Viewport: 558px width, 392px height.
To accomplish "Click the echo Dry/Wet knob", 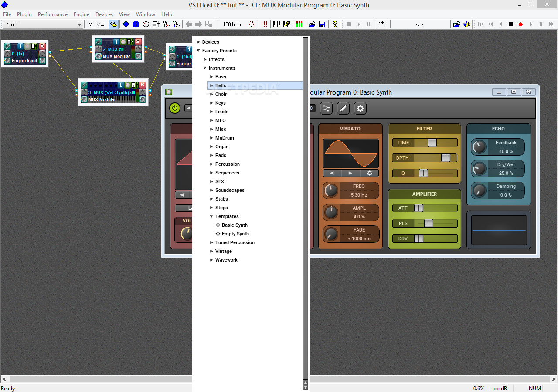I will (479, 169).
